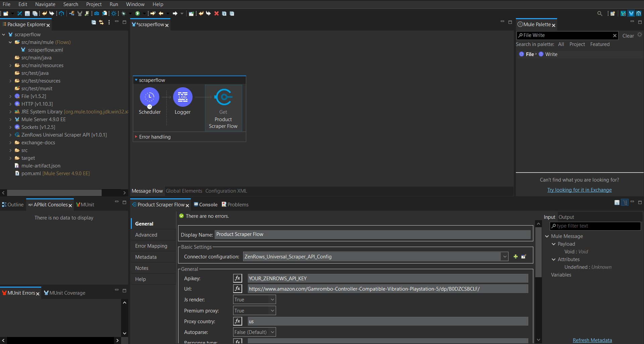Image resolution: width=644 pixels, height=344 pixels.
Task: Click the Expand All toolbar icon
Action: point(224,13)
